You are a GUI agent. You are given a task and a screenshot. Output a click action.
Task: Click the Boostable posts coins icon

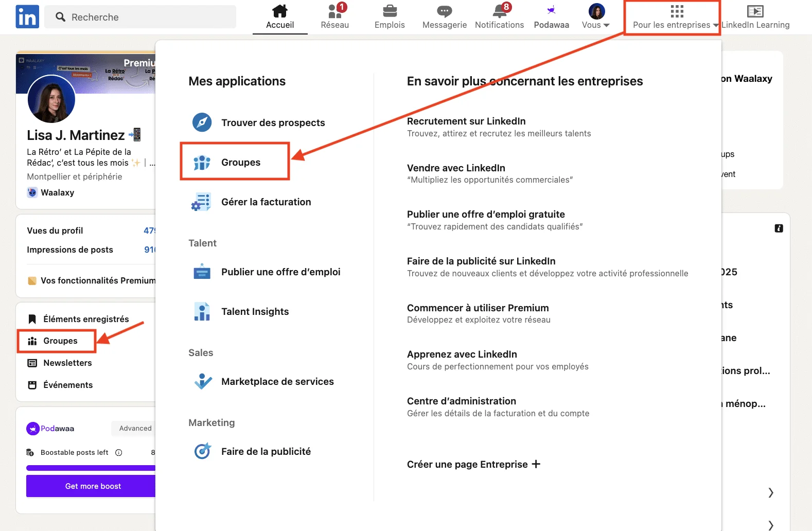(x=30, y=452)
